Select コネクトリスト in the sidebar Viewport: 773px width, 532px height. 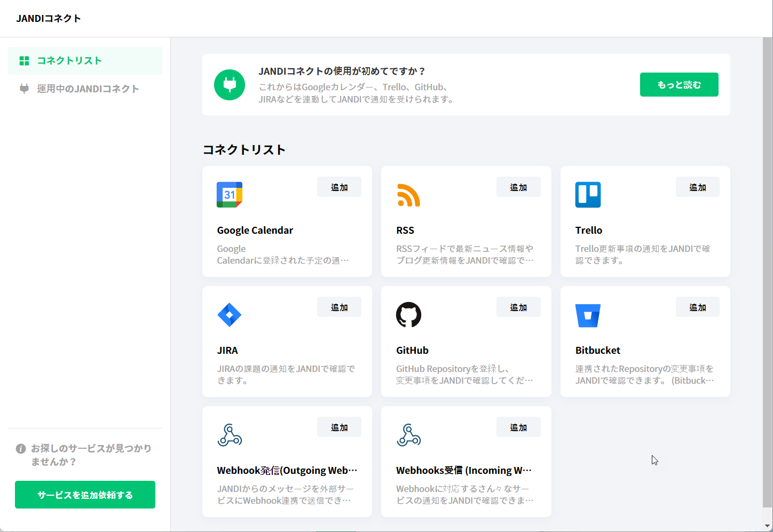pyautogui.click(x=85, y=61)
